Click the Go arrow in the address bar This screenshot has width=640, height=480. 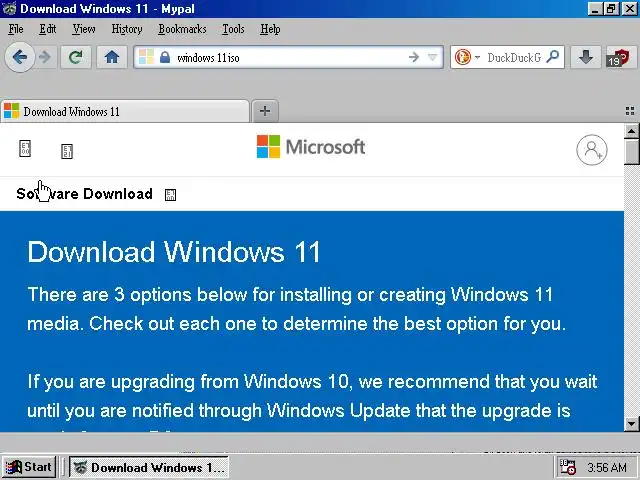(414, 57)
